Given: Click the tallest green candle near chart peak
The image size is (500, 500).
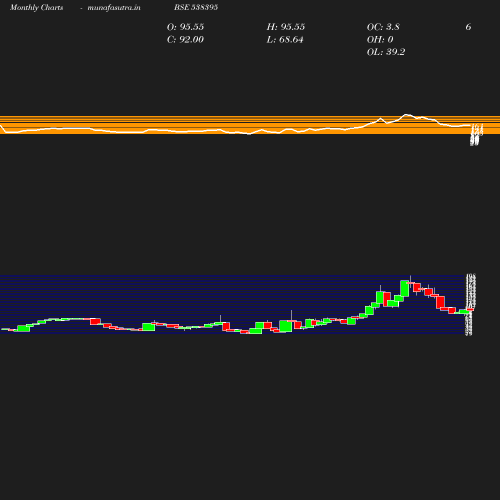Looking at the screenshot, I should (x=405, y=288).
